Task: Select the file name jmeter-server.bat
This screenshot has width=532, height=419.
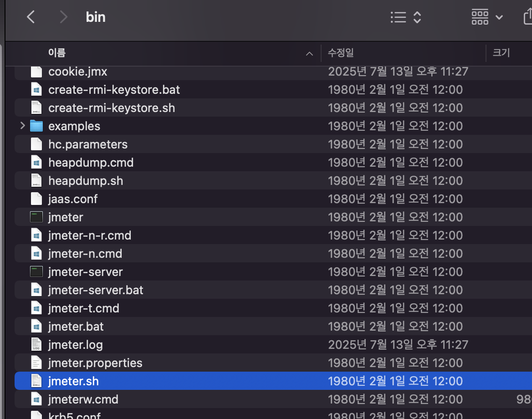Action: click(96, 290)
